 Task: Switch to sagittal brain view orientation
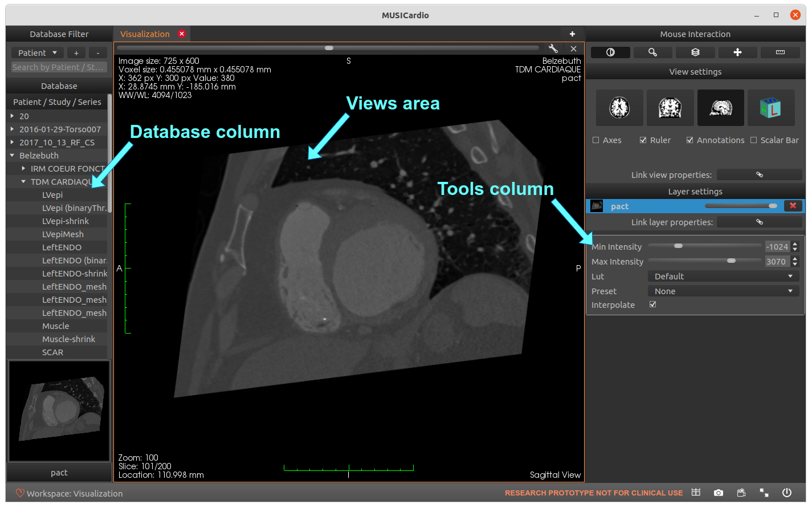coord(721,108)
